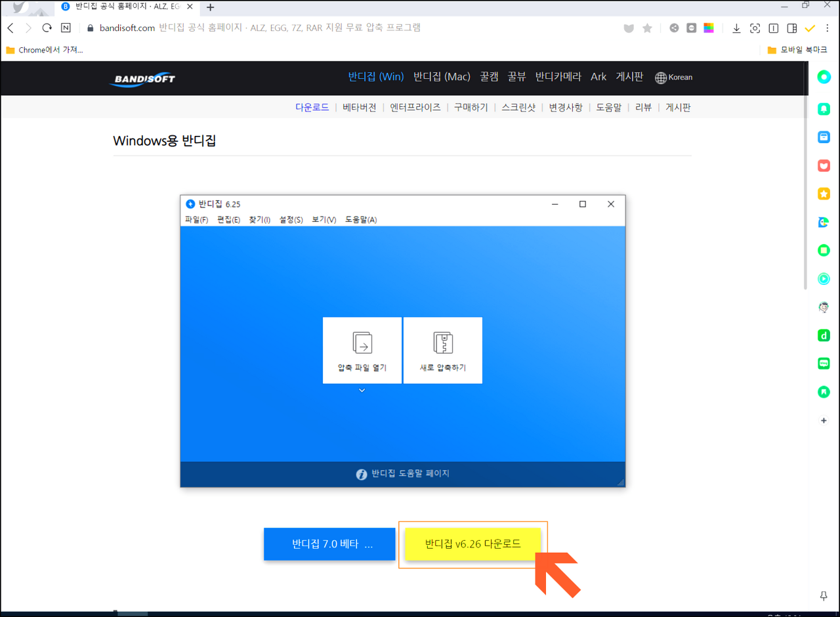Toggle the sidebar panel icon
The height and width of the screenshot is (617, 840).
[792, 28]
